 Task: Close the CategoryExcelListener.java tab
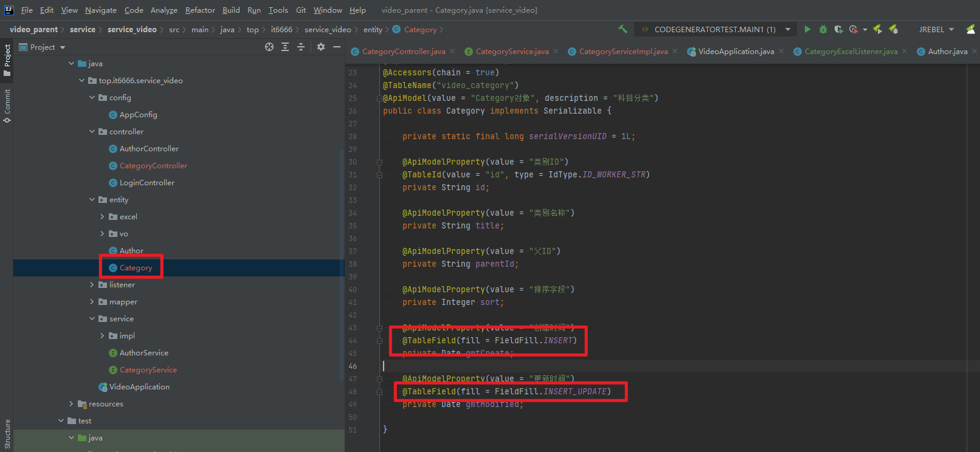pos(905,52)
